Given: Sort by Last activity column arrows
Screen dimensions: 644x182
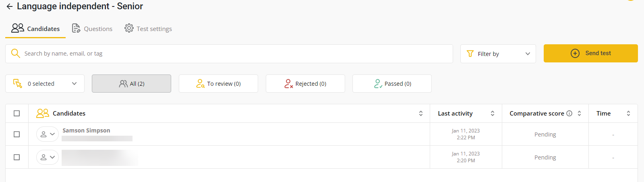Looking at the screenshot, I should pos(492,114).
